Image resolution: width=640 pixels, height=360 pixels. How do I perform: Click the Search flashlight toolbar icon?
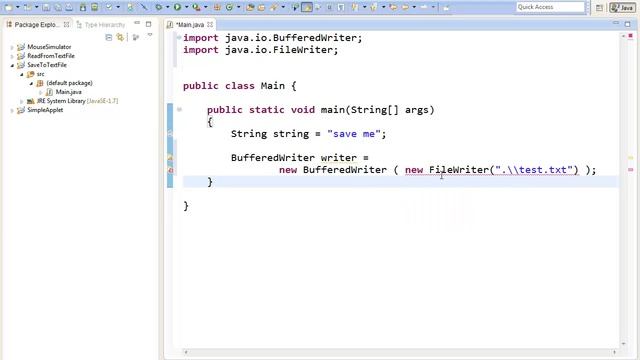pyautogui.click(x=273, y=7)
